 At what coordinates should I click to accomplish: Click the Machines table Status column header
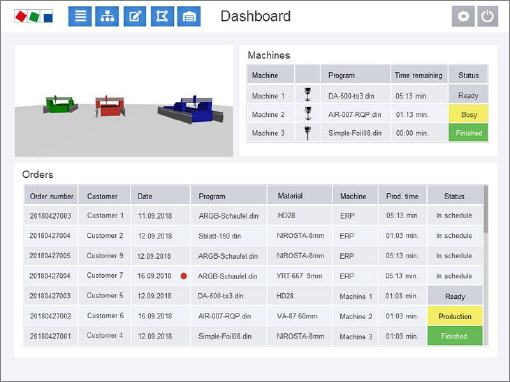click(x=468, y=75)
